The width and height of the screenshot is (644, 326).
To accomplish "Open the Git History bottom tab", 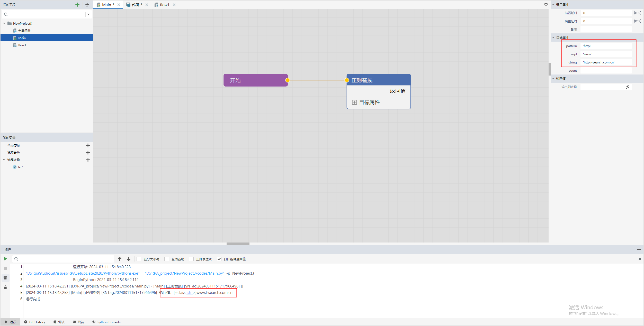I will click(34, 322).
